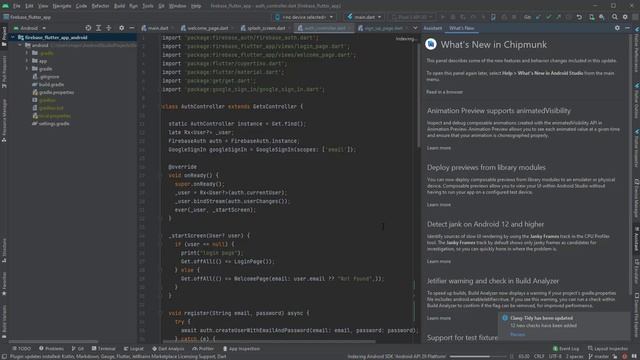640x360 pixels.
Task: Click the SDK Manager toolbar icon
Action: point(602,17)
